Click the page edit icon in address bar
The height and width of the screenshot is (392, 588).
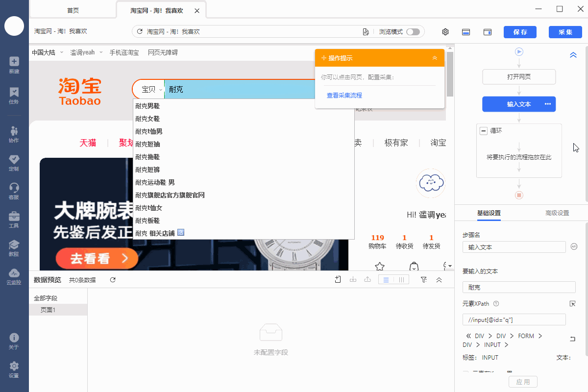[366, 32]
